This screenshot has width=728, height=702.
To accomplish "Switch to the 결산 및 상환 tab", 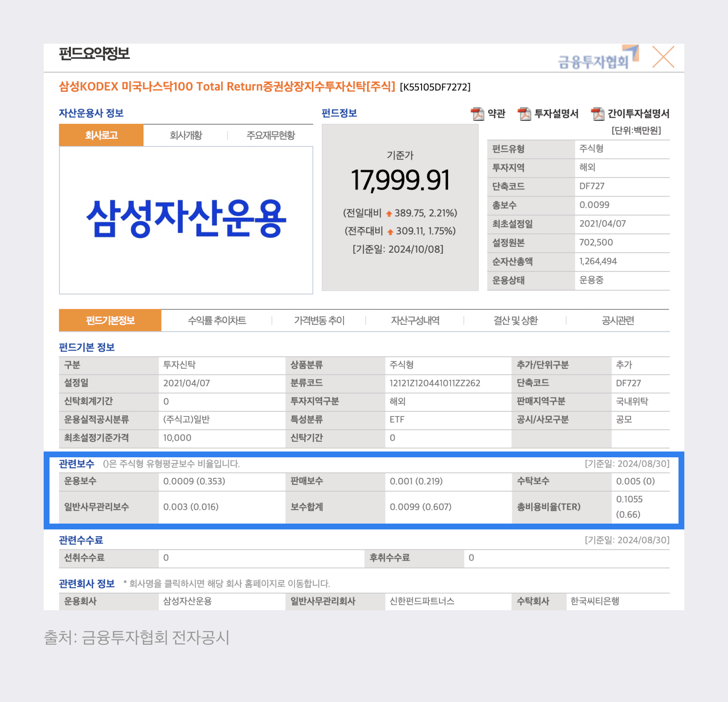I will coord(515,320).
